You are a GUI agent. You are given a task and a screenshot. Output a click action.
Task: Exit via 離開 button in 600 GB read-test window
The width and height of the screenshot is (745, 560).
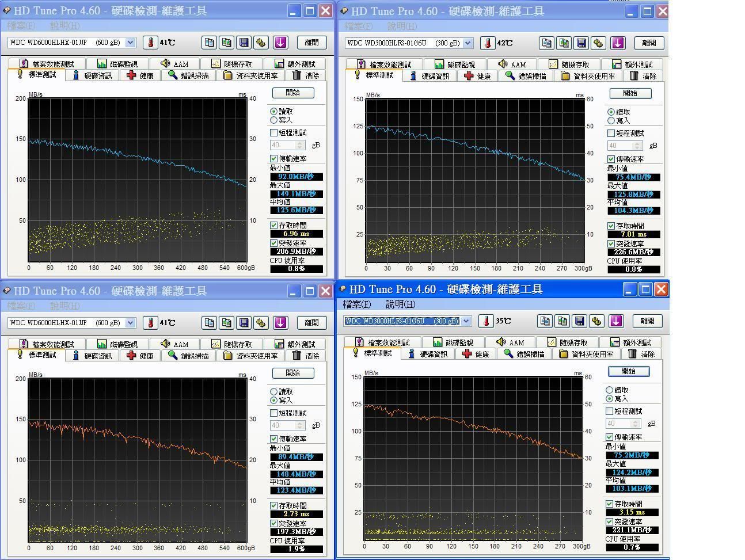click(311, 42)
